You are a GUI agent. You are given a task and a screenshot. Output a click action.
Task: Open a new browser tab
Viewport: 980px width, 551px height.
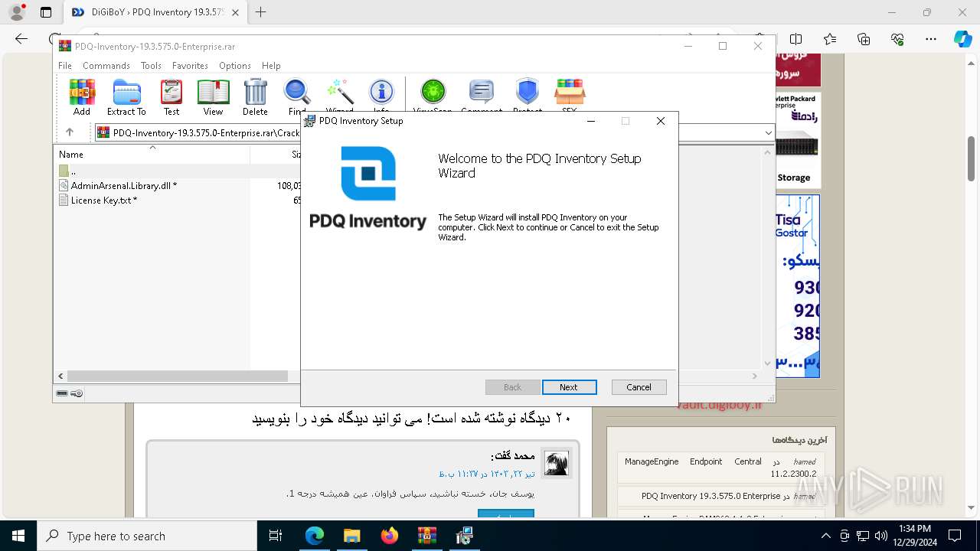pyautogui.click(x=261, y=12)
